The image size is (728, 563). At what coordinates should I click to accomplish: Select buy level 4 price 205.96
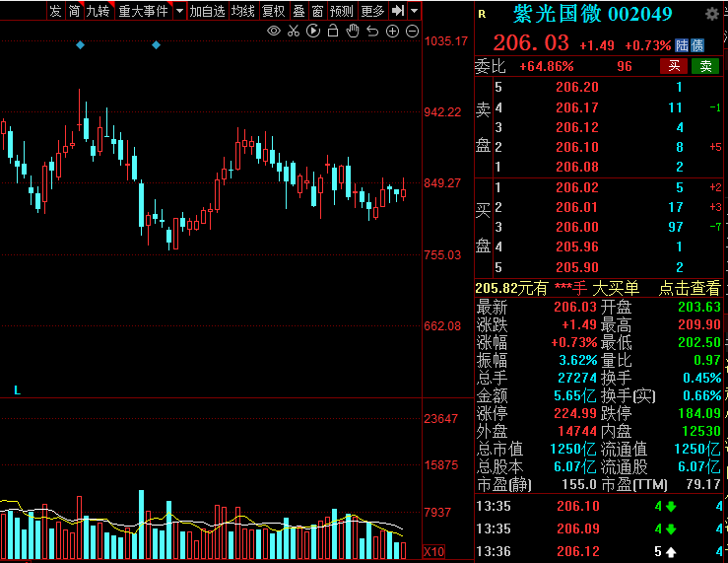(577, 246)
